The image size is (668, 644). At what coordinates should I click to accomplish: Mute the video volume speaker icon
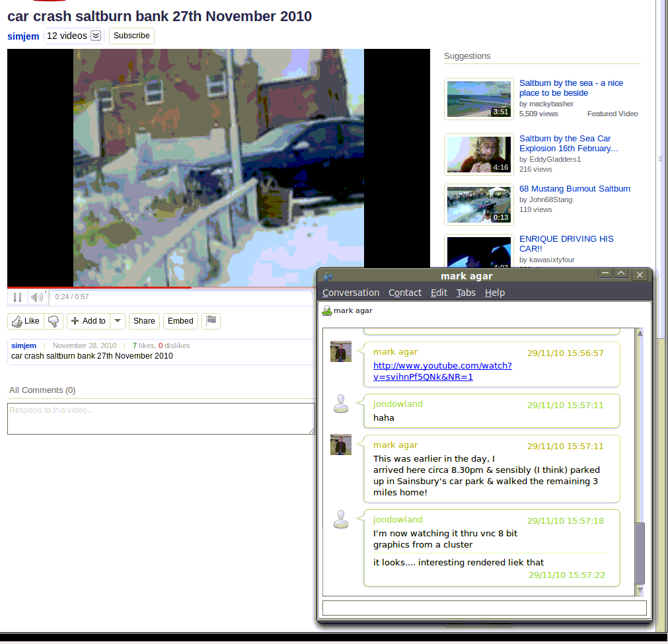tap(37, 297)
